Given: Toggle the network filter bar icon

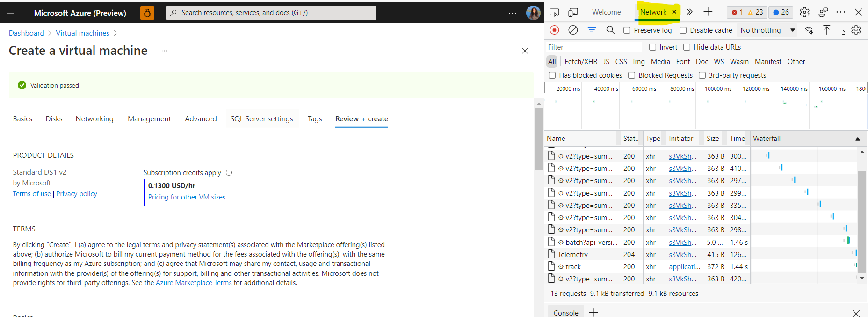Looking at the screenshot, I should 592,30.
